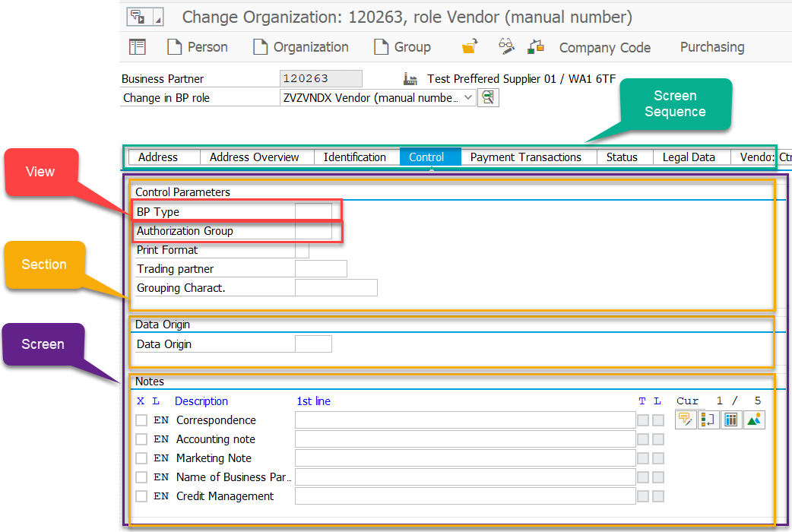
Task: Enable the Marketing Note checkbox
Action: [141, 458]
